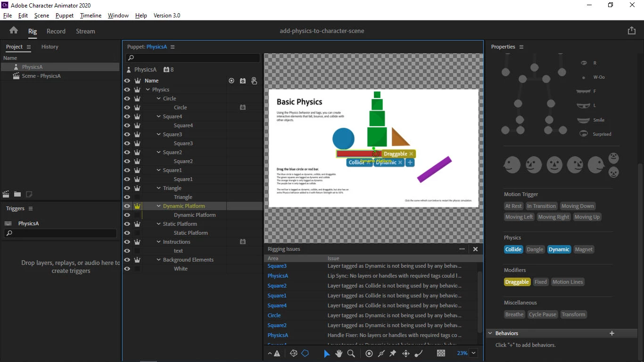Select the Dragger tool
This screenshot has width=644, height=362.
point(405,353)
